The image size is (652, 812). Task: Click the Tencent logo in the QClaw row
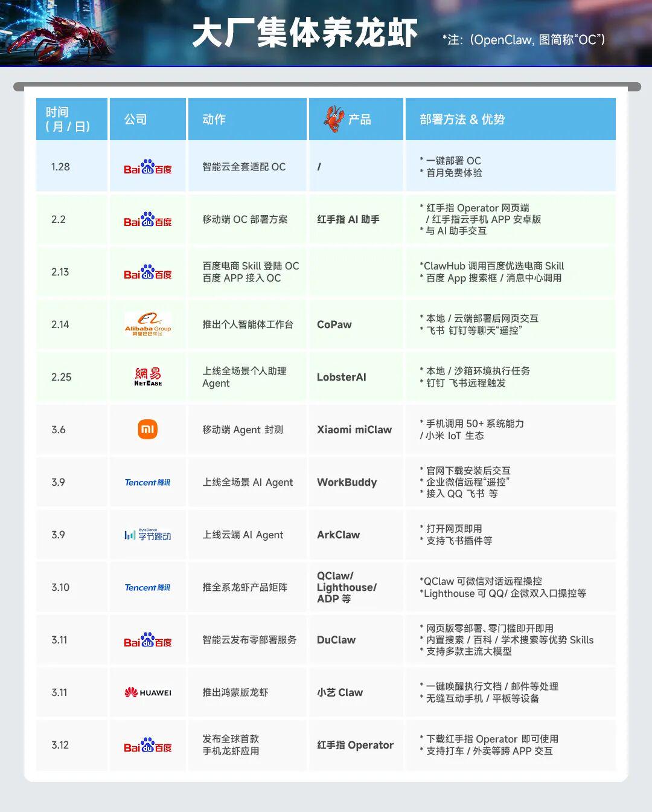coord(148,587)
